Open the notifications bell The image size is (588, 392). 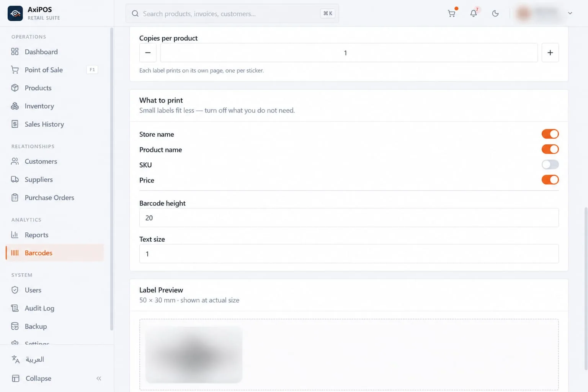[x=474, y=13]
